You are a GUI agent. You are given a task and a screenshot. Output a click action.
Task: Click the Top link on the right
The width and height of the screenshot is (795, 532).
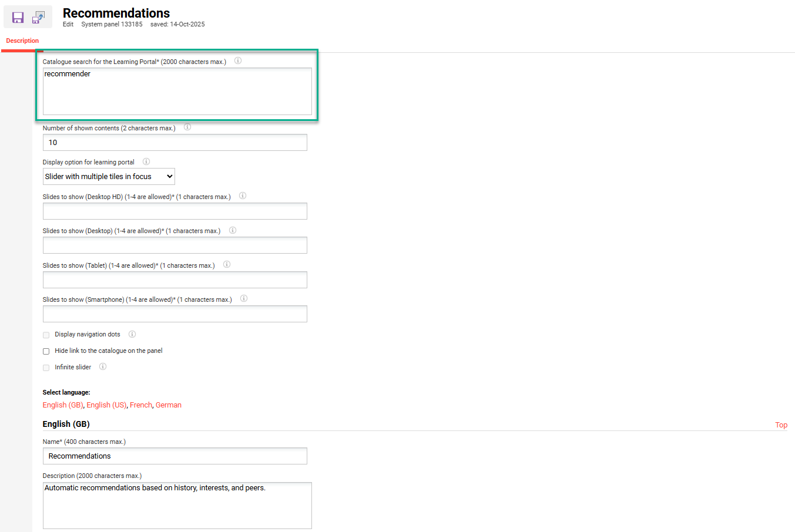pyautogui.click(x=781, y=425)
